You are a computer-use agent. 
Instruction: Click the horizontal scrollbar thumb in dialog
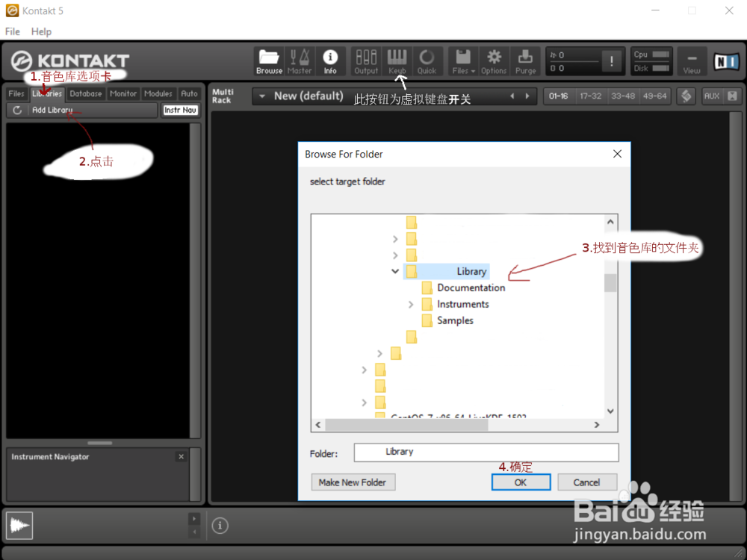coord(406,425)
